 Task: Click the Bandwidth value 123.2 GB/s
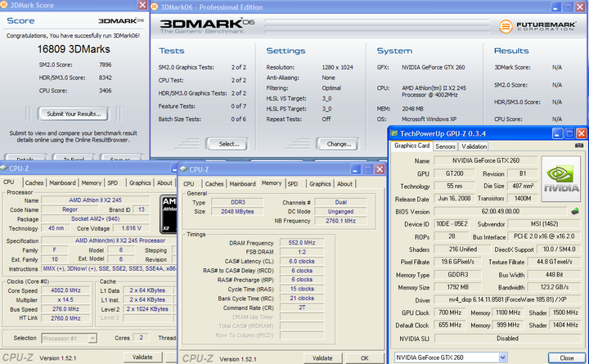coord(555,287)
